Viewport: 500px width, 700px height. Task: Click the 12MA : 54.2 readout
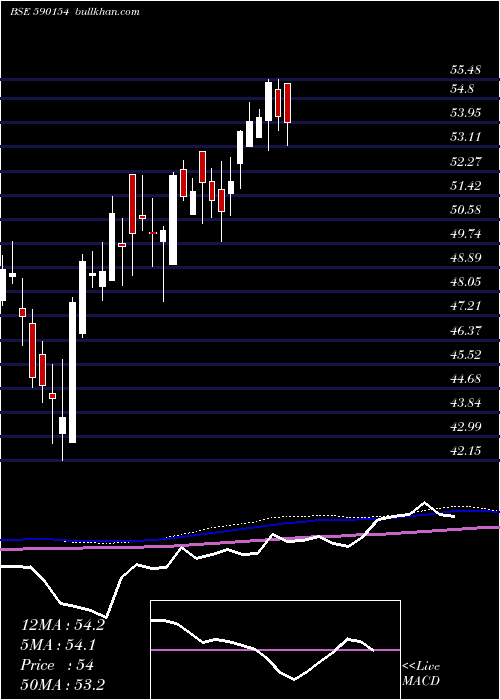[x=62, y=625]
